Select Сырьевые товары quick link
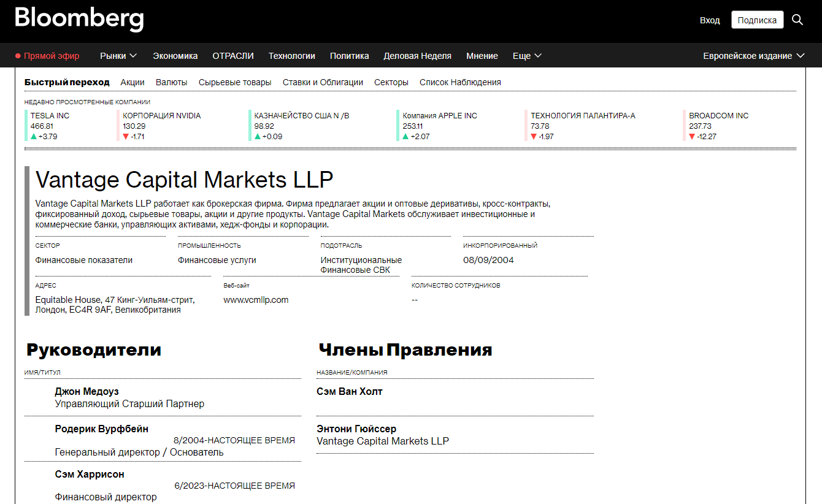This screenshot has height=504, width=822. pos(235,82)
